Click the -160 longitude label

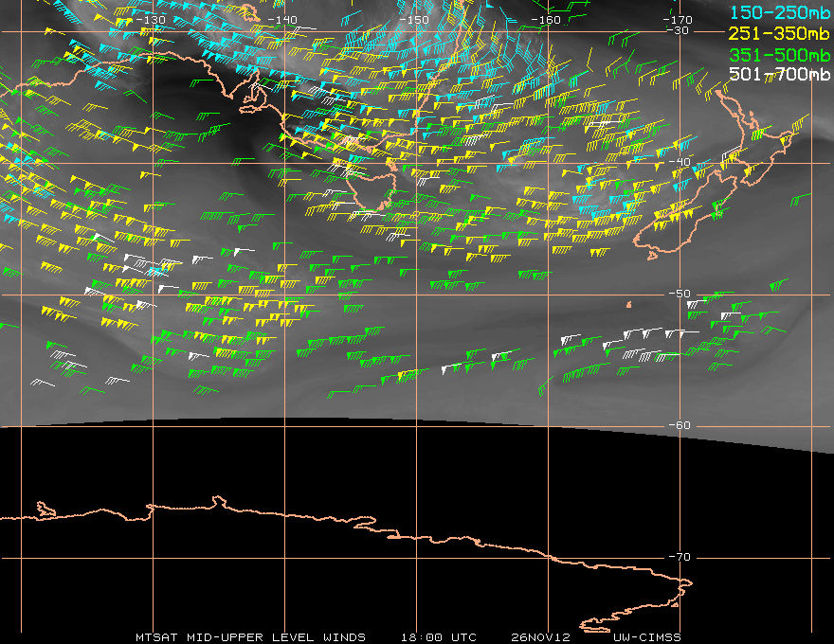546,20
